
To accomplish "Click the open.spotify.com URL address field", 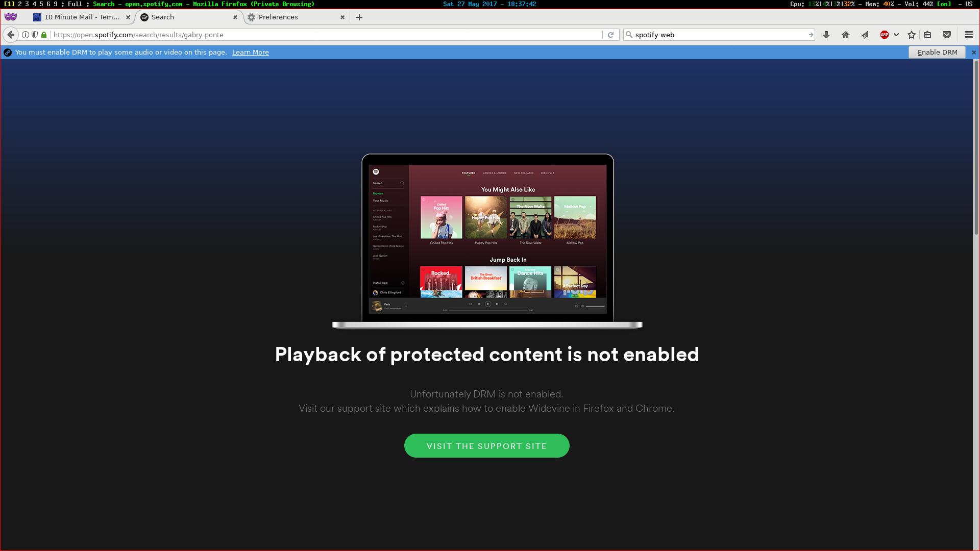I will [x=327, y=35].
